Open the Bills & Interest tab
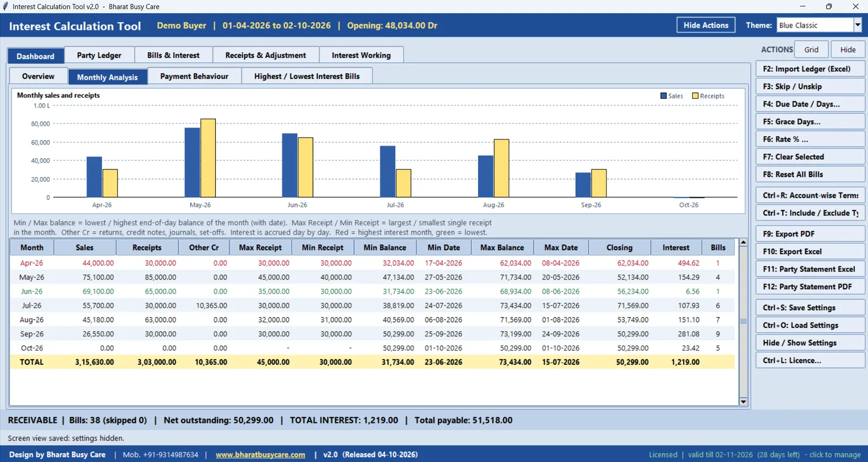Screen dimensions: 868x462 click(173, 55)
